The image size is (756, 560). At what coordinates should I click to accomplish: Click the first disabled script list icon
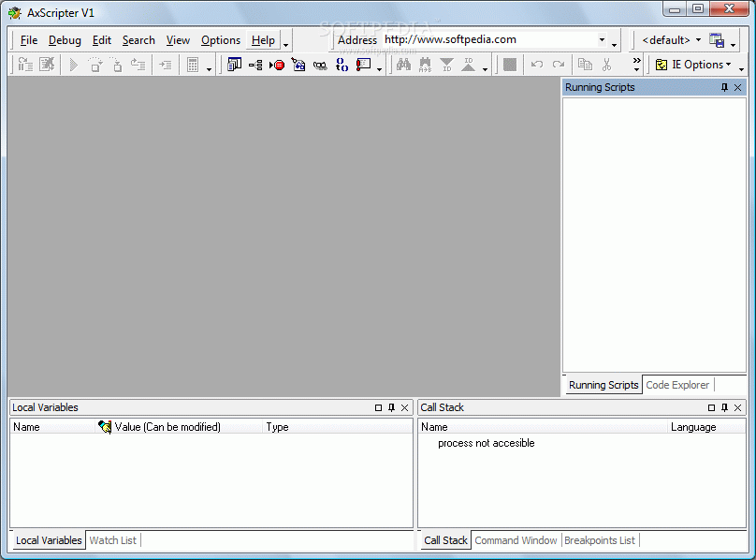coord(25,65)
